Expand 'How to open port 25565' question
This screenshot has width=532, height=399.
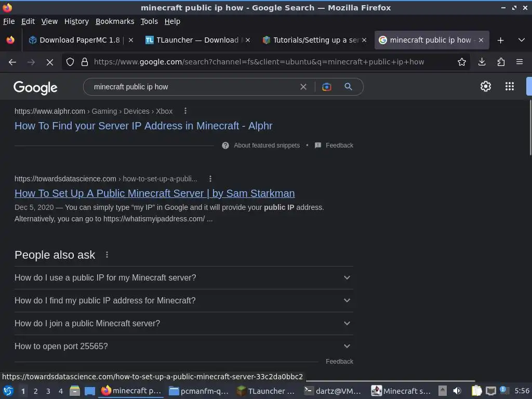click(183, 346)
